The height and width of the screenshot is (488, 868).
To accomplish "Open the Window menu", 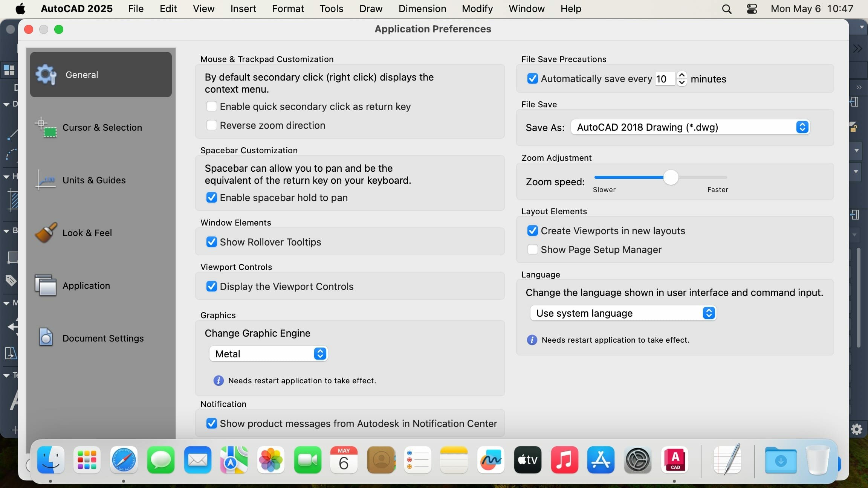I will pos(526,9).
